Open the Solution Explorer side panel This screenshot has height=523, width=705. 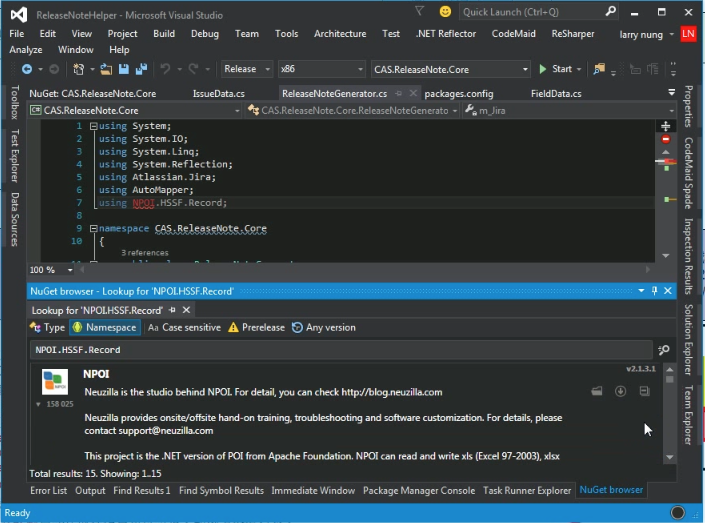coord(688,339)
